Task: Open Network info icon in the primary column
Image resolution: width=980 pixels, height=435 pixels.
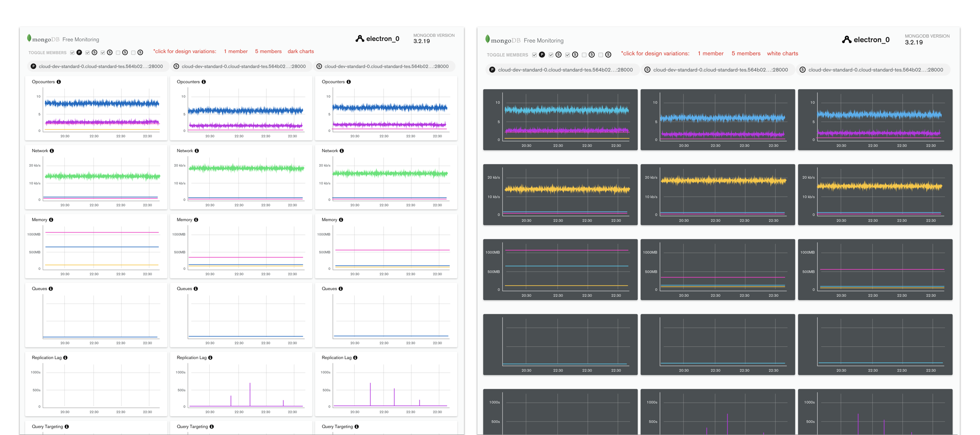Action: tap(52, 151)
